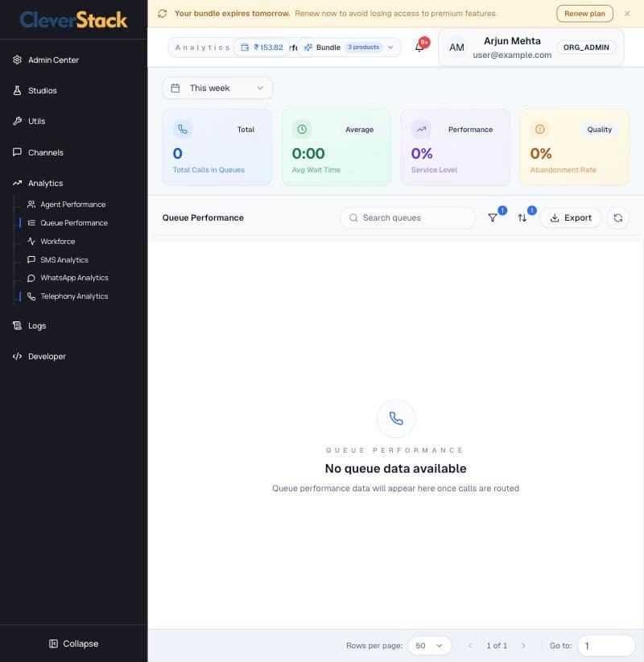
Task: Click the Go to page input
Action: click(606, 646)
